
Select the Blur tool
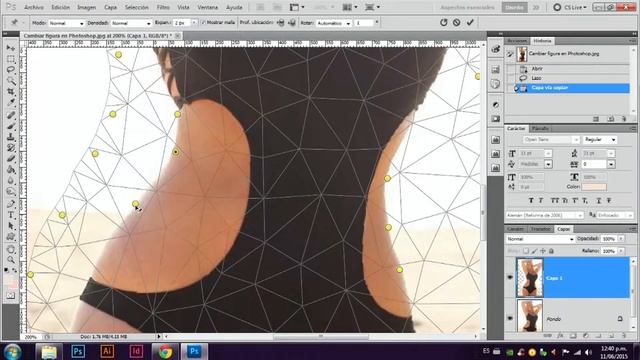pos(11,181)
